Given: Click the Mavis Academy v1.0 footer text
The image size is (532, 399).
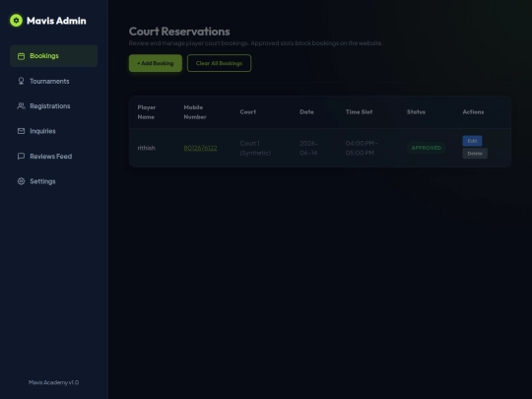Looking at the screenshot, I should [53, 382].
